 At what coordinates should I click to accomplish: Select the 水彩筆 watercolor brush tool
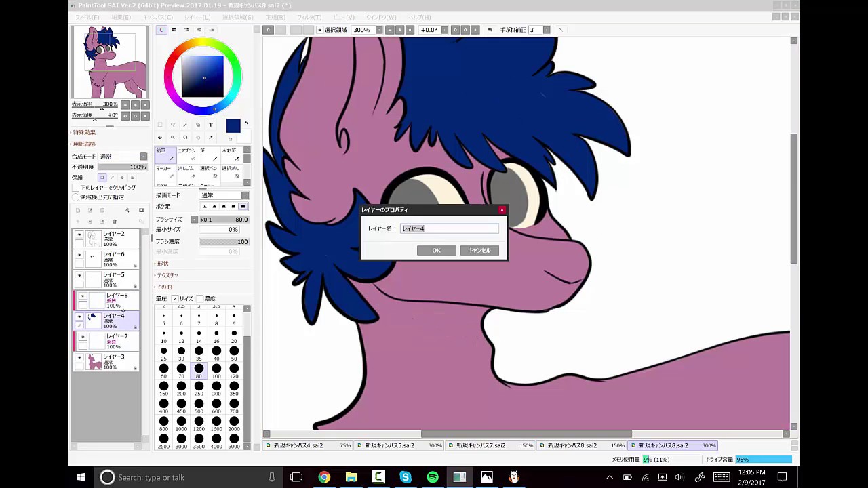click(231, 155)
